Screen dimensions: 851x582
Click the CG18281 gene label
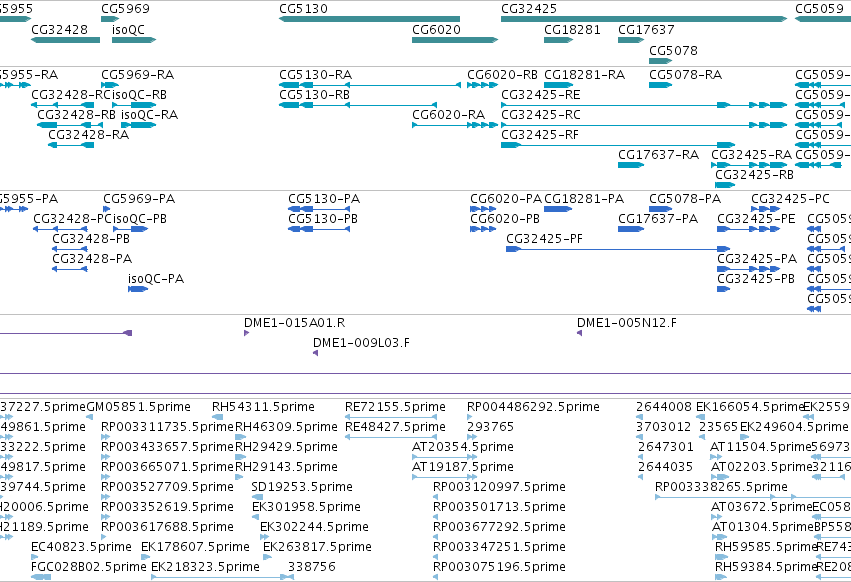(x=573, y=30)
